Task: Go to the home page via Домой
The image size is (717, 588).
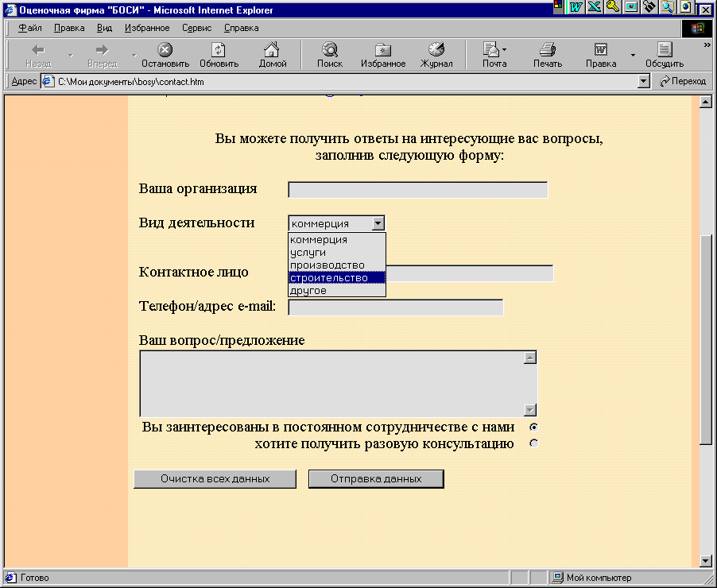Action: [273, 55]
